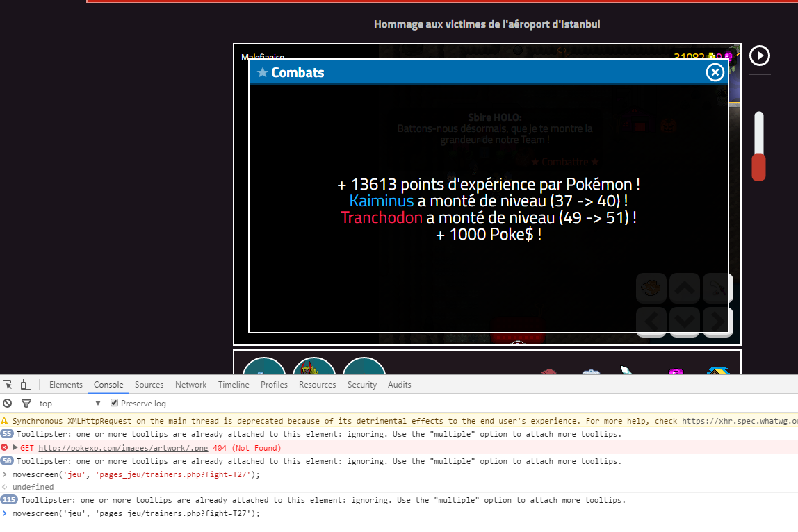Uncheck the Preserve log checkbox
This screenshot has width=798, height=532.
(x=115, y=403)
